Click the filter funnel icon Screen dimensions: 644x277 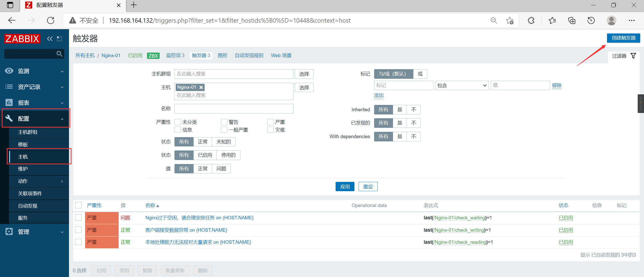click(x=633, y=56)
